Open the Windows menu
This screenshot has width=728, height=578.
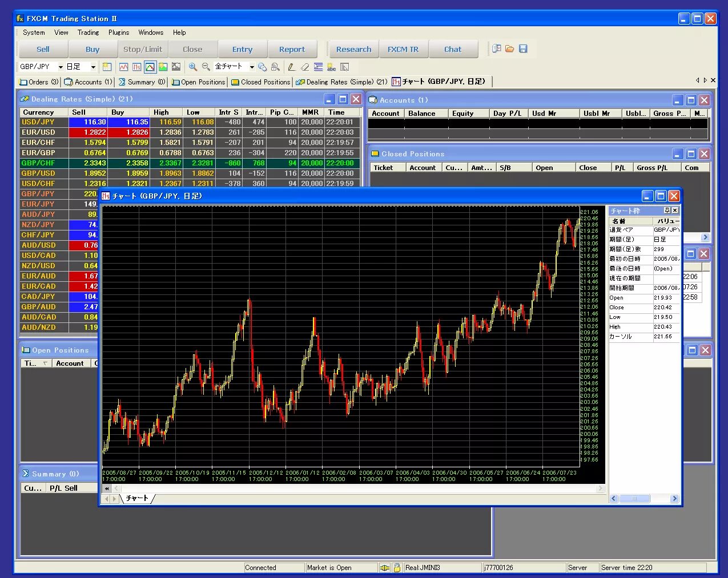(x=151, y=33)
